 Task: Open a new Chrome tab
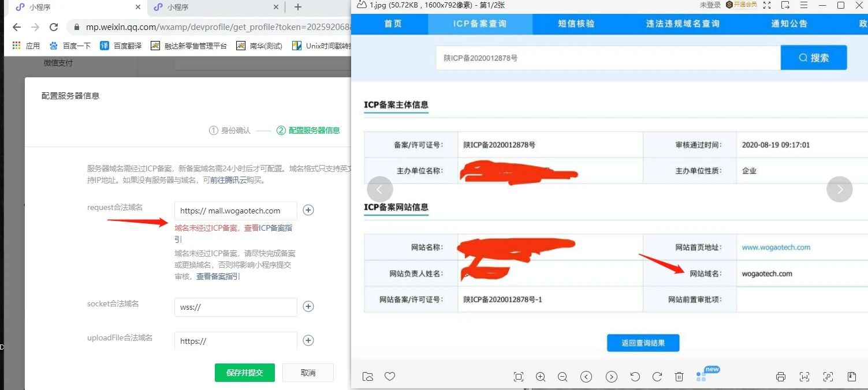pyautogui.click(x=297, y=7)
